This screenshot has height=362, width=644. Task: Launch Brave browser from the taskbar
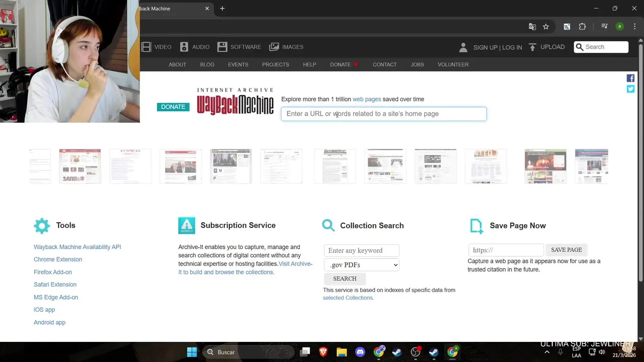point(323,352)
